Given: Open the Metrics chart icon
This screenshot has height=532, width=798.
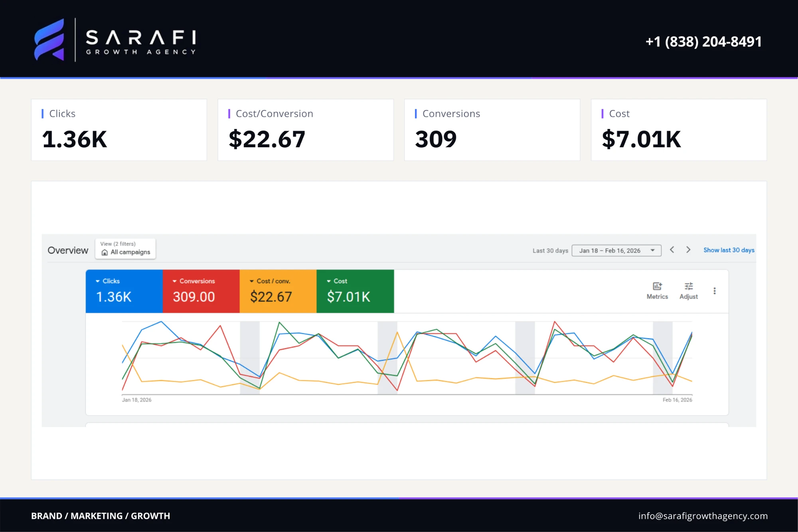Looking at the screenshot, I should coord(657,286).
